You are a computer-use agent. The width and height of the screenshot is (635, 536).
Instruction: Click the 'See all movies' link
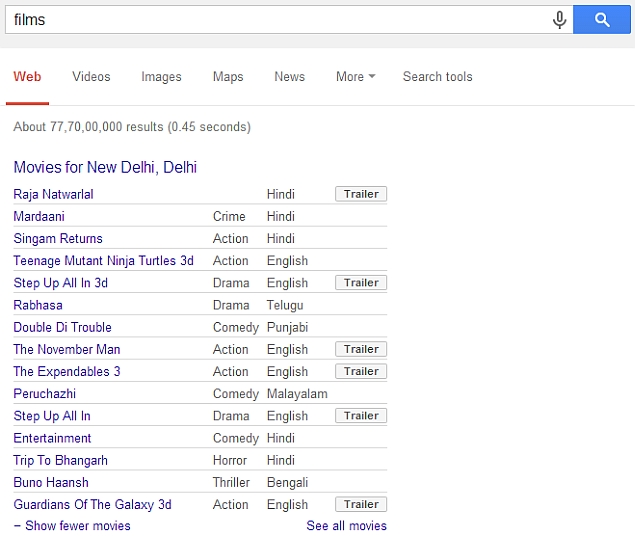pos(347,525)
